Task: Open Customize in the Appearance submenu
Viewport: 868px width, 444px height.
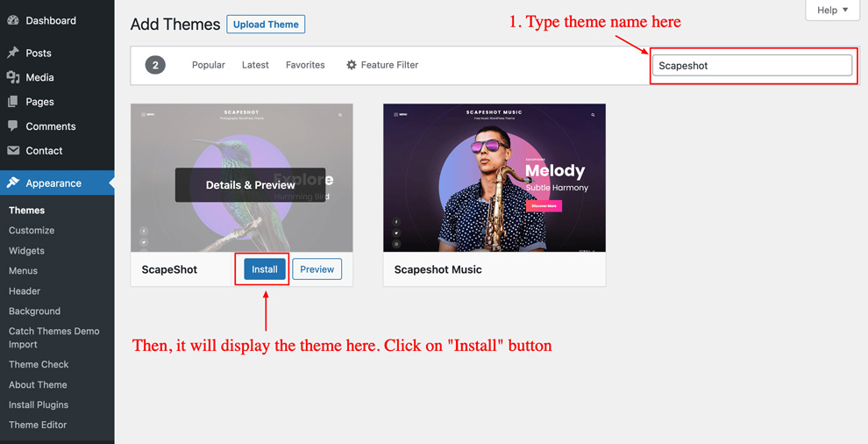Action: pos(32,231)
